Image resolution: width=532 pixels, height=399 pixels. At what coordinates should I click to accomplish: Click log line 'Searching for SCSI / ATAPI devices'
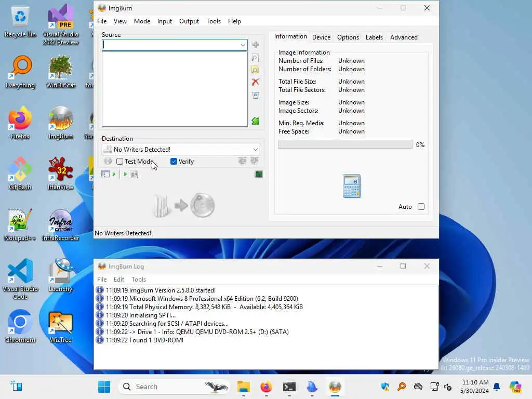(x=167, y=323)
